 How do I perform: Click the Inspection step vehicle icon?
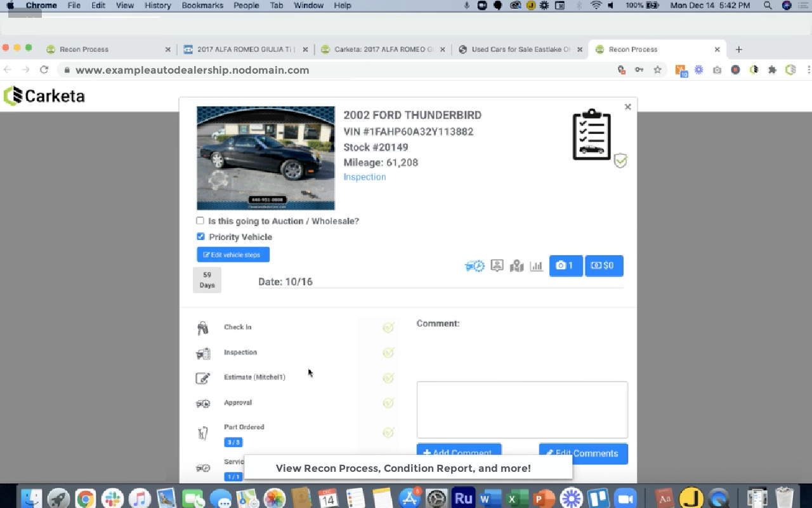(203, 353)
